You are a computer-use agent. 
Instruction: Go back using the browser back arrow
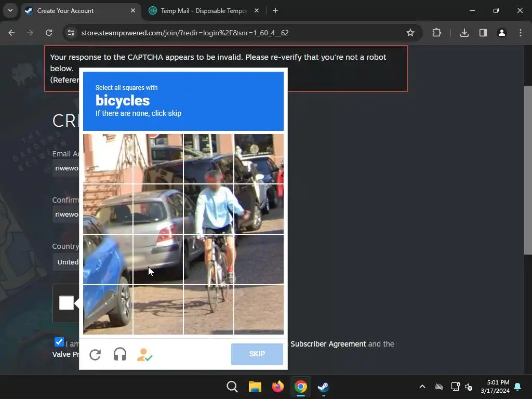pyautogui.click(x=11, y=33)
